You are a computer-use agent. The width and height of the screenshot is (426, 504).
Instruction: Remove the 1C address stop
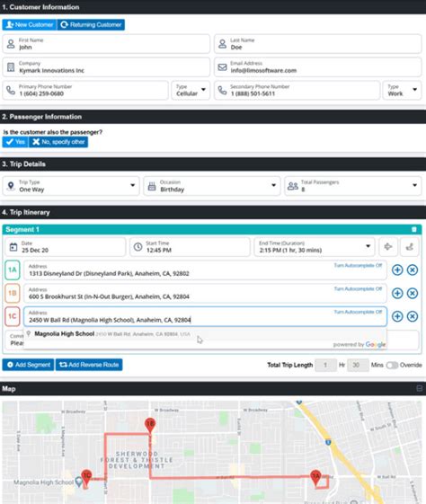click(413, 316)
